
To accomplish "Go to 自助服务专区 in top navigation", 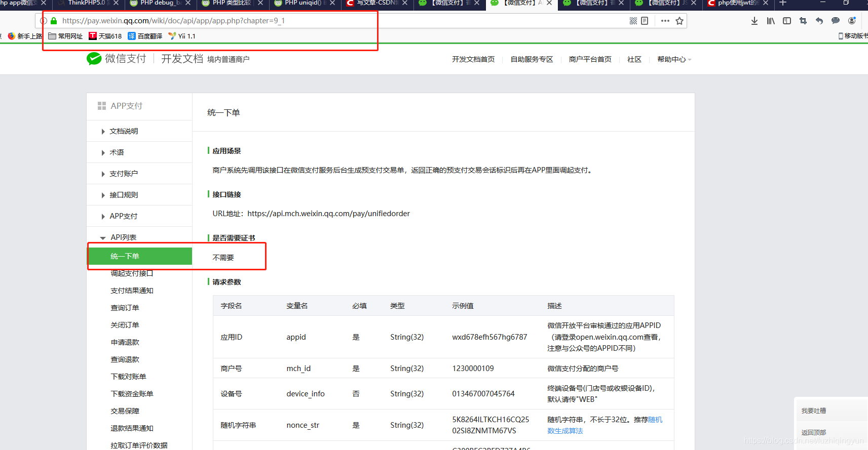I will 532,59.
